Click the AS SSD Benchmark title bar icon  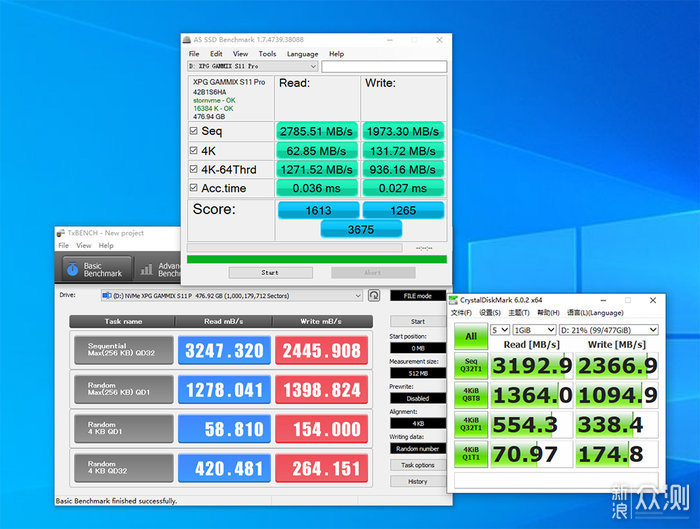tap(187, 40)
